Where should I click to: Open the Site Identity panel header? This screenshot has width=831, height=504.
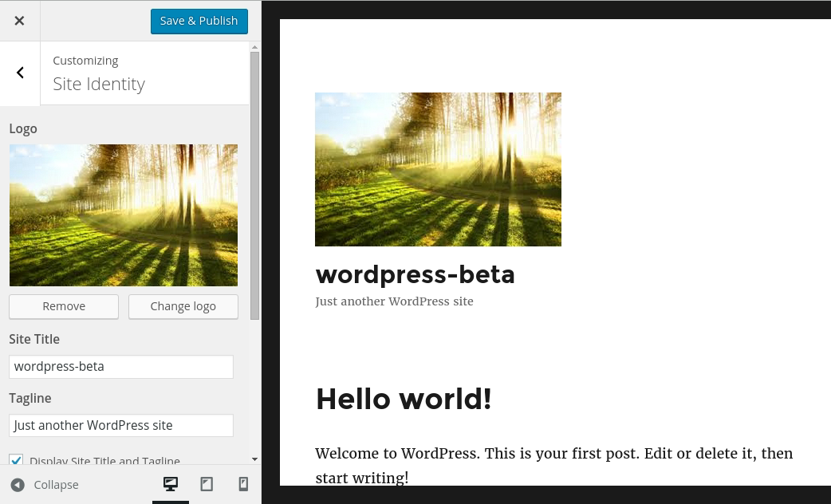99,83
